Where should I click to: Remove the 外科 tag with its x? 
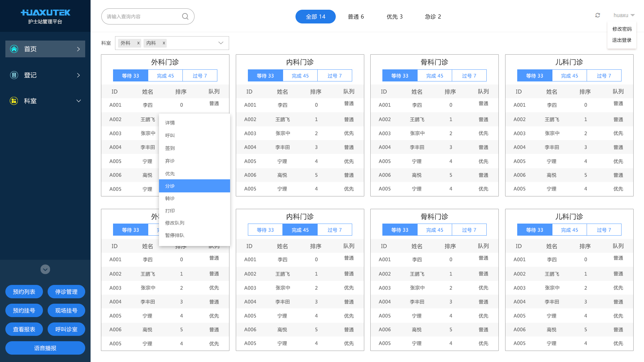(x=138, y=43)
